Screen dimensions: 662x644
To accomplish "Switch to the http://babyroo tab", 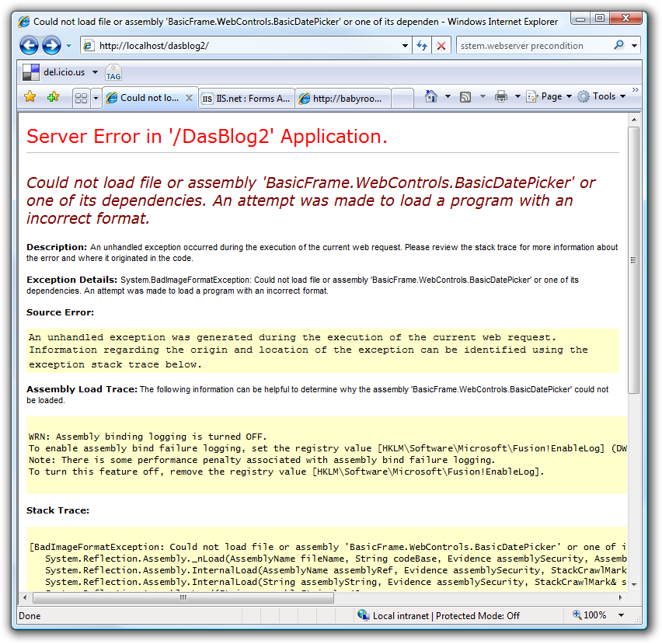I will click(x=343, y=98).
